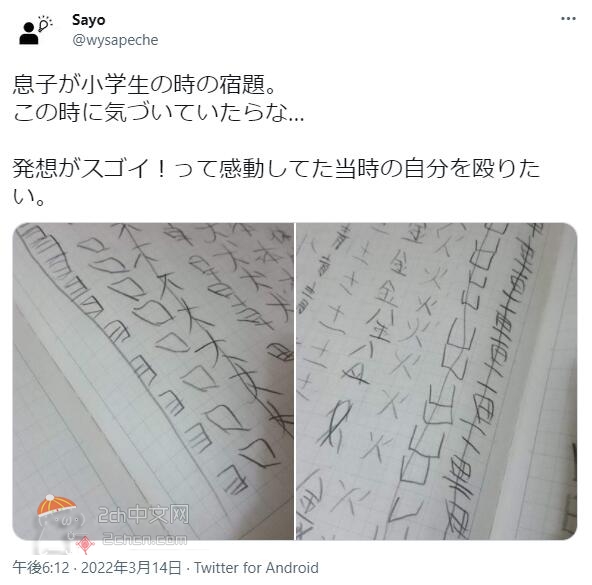
Task: Select tweet text line 息子が小学生の時の宿題
Action: 145,84
